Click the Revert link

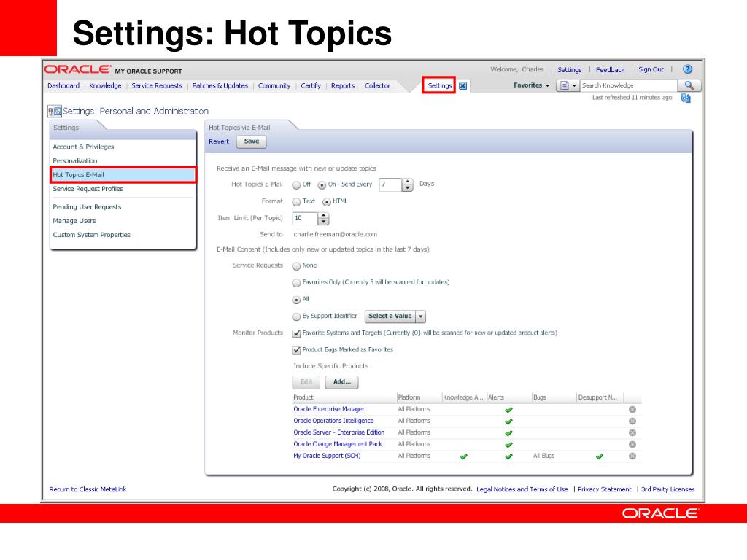point(219,141)
